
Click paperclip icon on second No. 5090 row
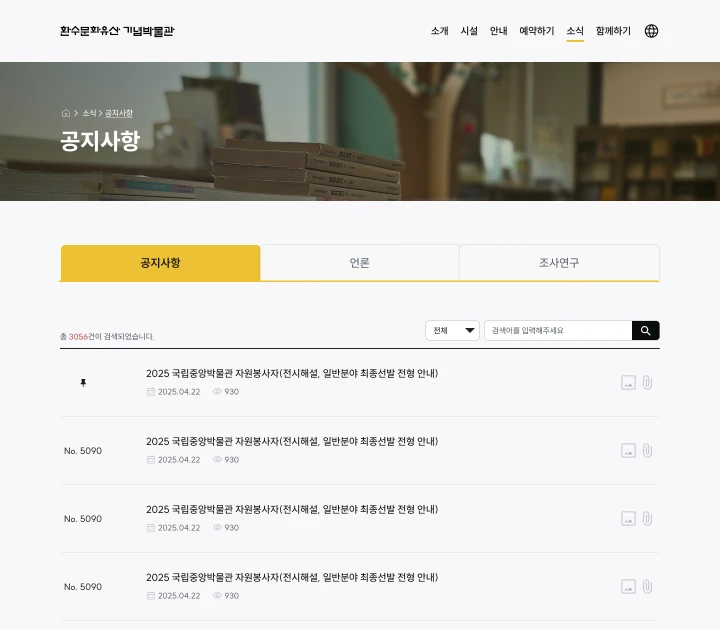tap(647, 518)
